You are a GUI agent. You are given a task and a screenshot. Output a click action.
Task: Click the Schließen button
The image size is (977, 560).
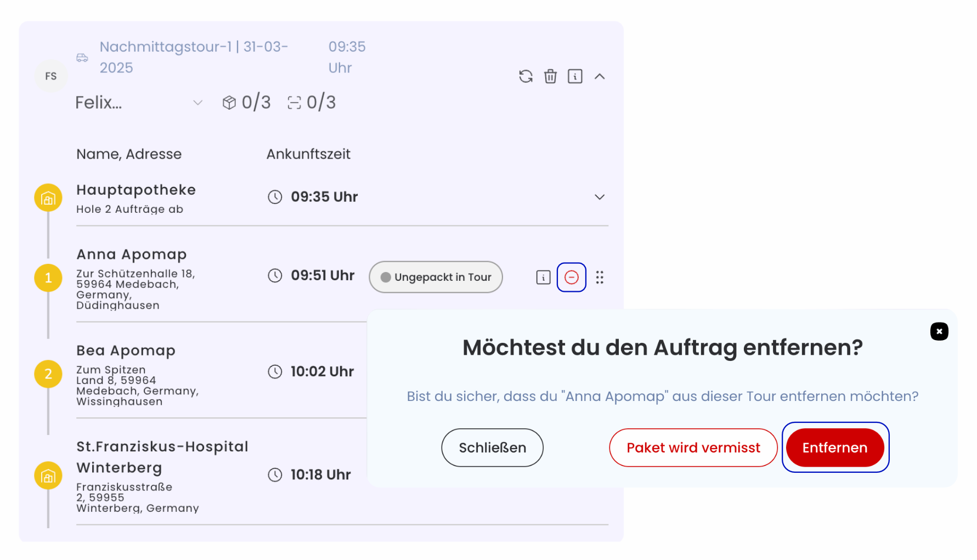tap(493, 448)
